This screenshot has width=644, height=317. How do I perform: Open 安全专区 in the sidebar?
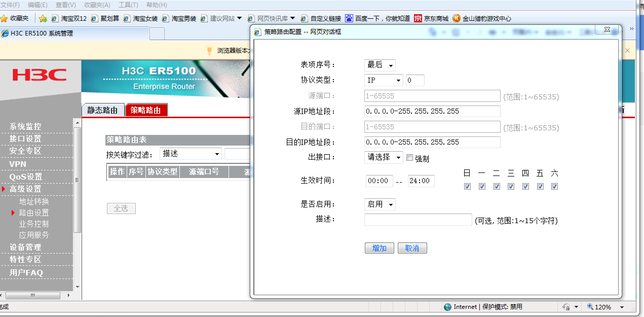pyautogui.click(x=25, y=151)
